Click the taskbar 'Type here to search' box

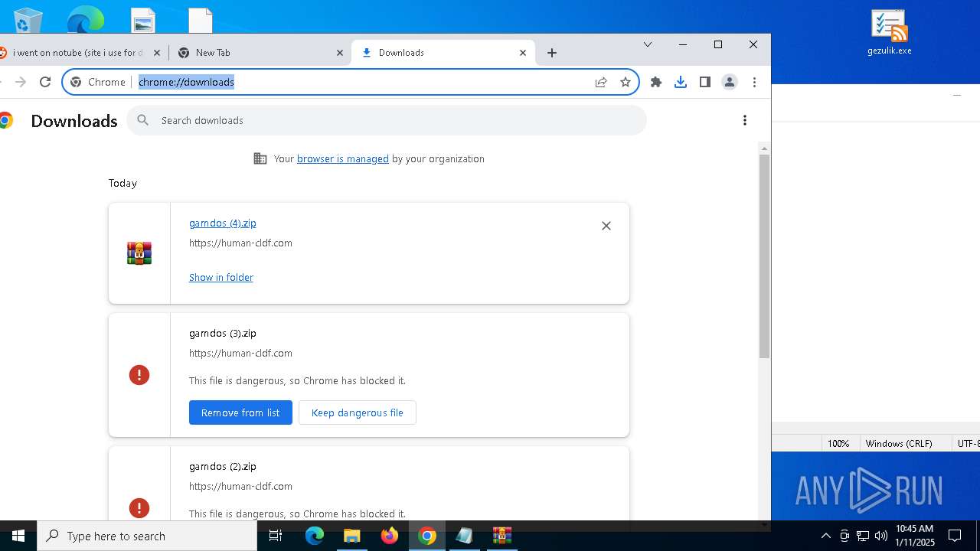click(x=147, y=536)
